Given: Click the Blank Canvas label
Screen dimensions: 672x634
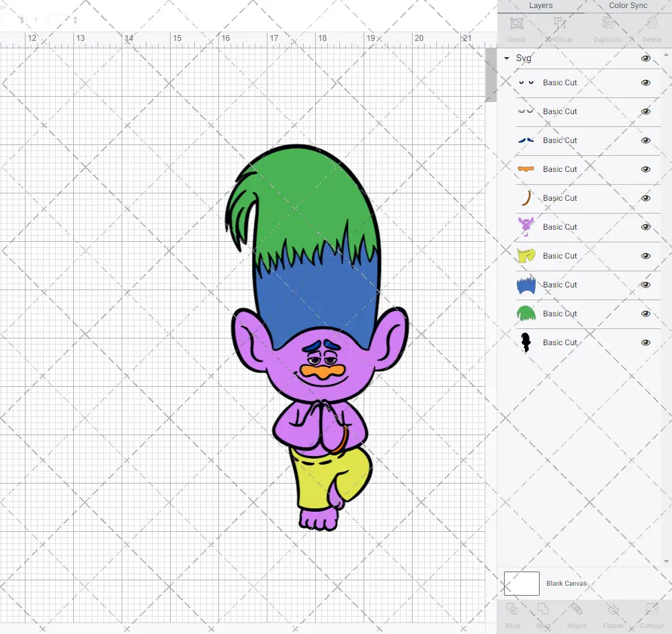Looking at the screenshot, I should point(566,584).
